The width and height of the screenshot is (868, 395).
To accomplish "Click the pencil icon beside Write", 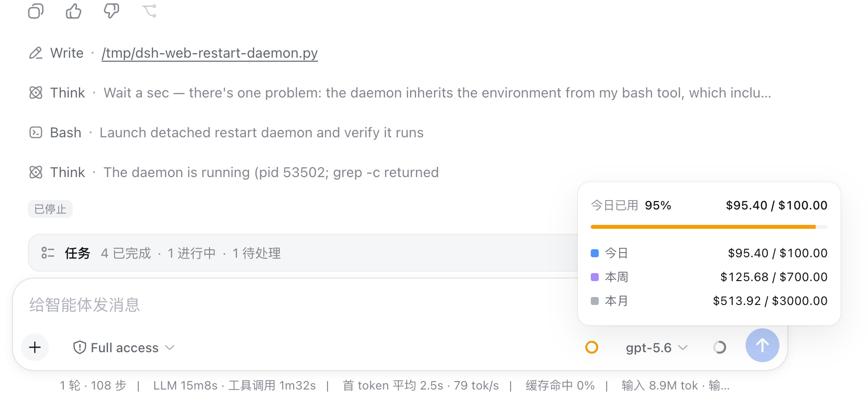I will [36, 53].
